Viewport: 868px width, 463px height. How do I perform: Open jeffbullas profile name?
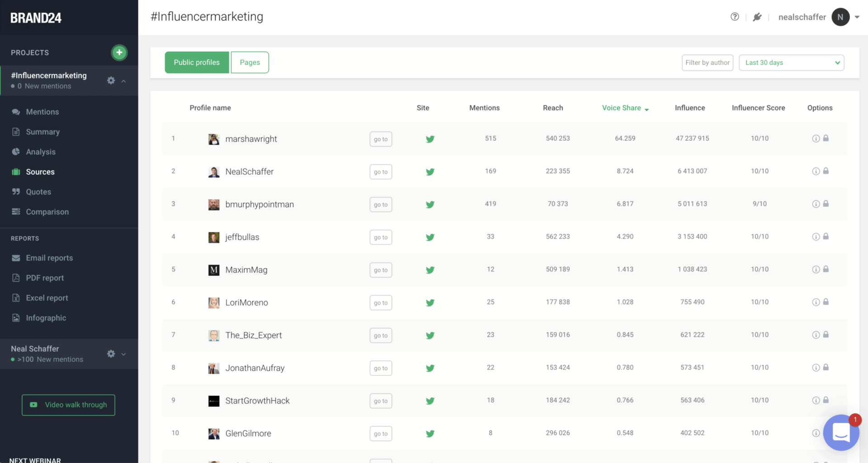point(242,237)
